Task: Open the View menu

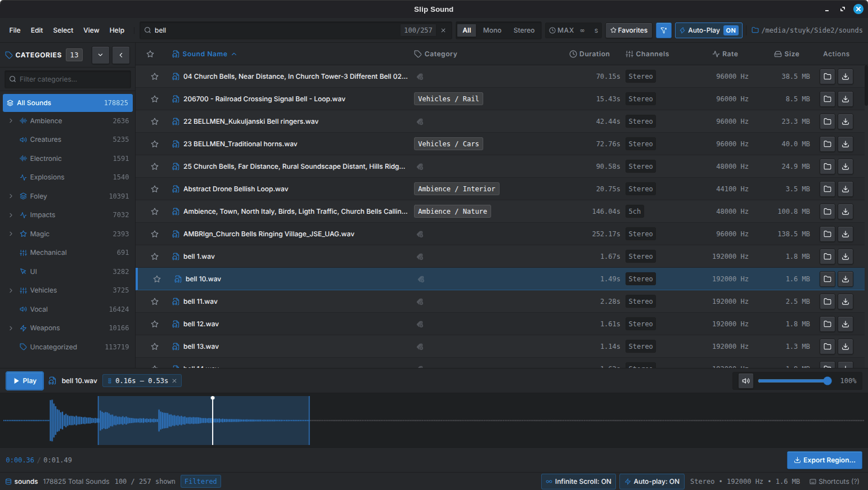Action: [x=92, y=30]
